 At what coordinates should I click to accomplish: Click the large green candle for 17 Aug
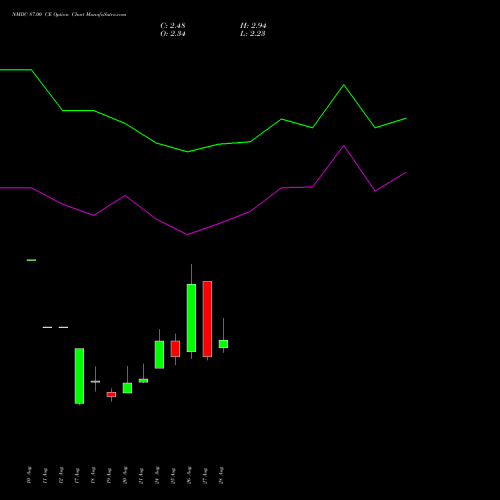coord(79,376)
